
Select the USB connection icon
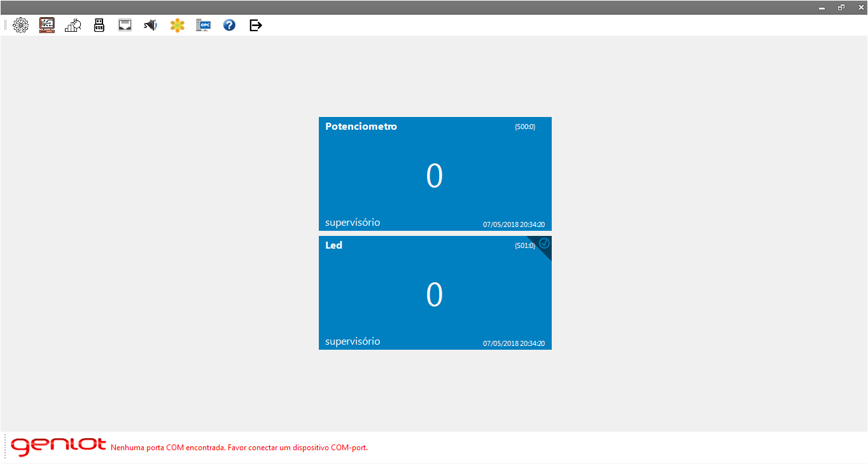(x=99, y=25)
